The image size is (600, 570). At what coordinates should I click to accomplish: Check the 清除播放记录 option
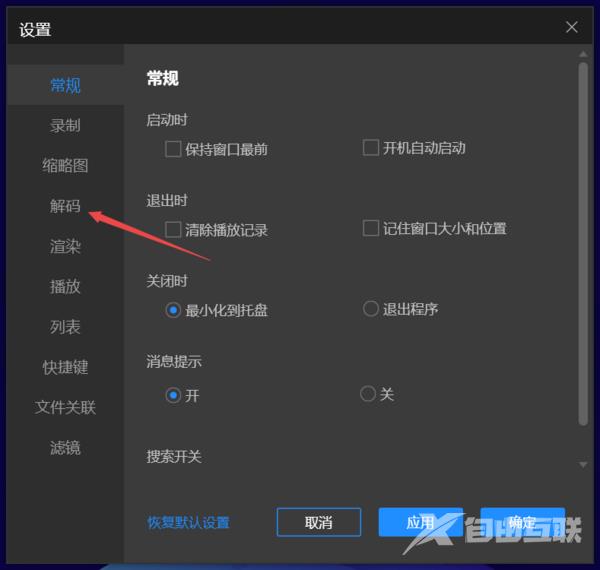click(173, 229)
